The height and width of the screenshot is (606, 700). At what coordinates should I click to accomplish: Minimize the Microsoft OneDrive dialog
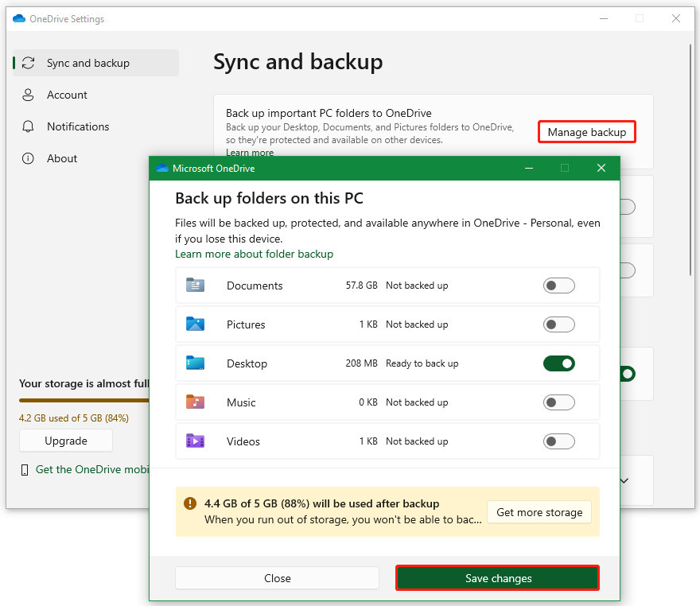[529, 169]
